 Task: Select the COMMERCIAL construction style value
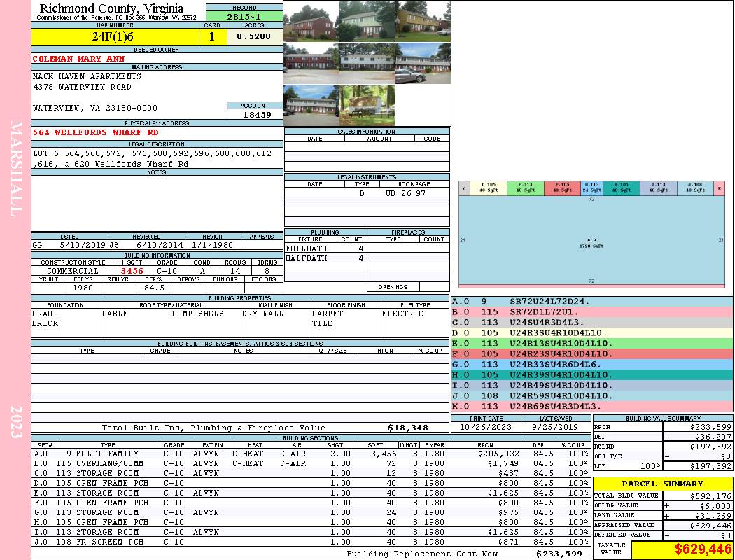click(x=73, y=271)
